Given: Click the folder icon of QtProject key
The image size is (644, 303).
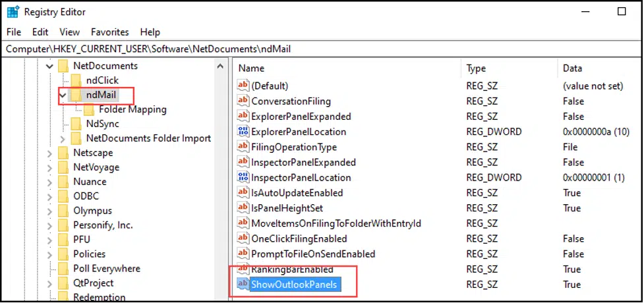Looking at the screenshot, I should pyautogui.click(x=63, y=283).
